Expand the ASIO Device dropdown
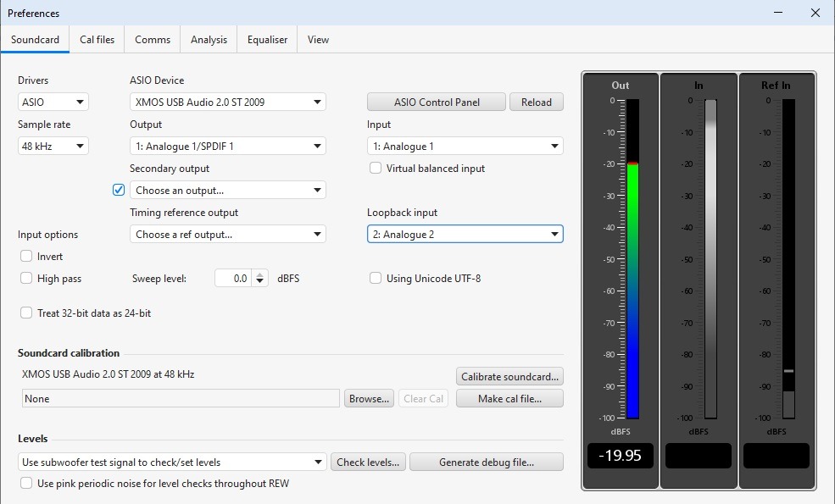The height and width of the screenshot is (504, 835). click(x=228, y=102)
